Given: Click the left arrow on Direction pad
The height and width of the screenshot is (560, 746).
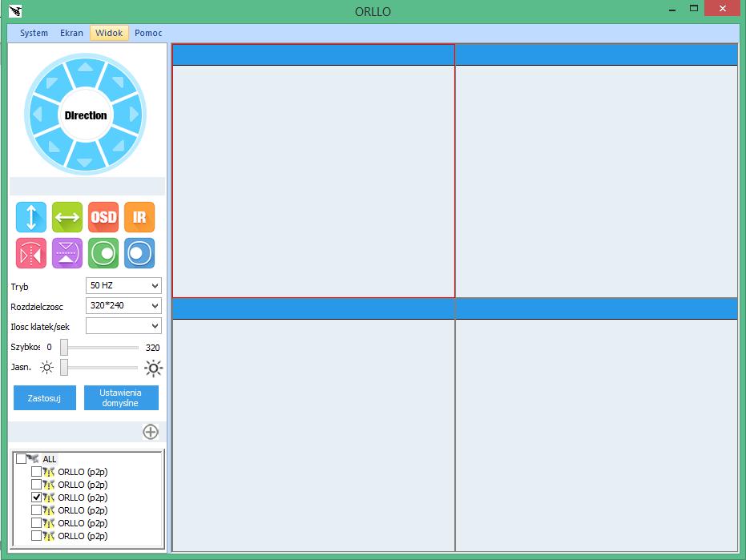Looking at the screenshot, I should click(38, 115).
